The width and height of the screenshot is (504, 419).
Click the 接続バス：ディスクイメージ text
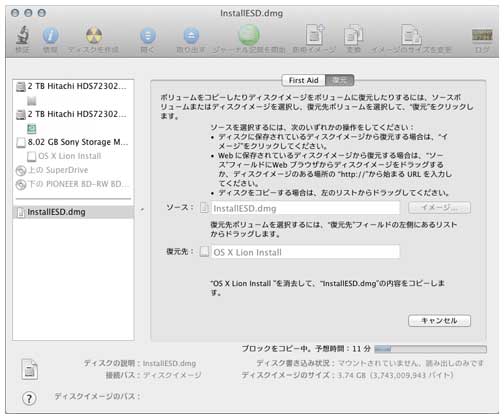coord(154,375)
